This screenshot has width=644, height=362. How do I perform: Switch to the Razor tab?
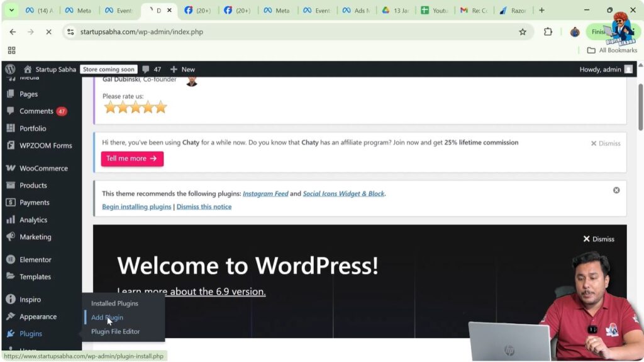coord(513,10)
